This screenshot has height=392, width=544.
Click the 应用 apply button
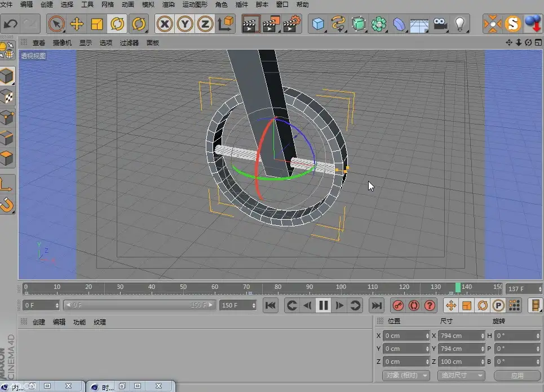517,375
